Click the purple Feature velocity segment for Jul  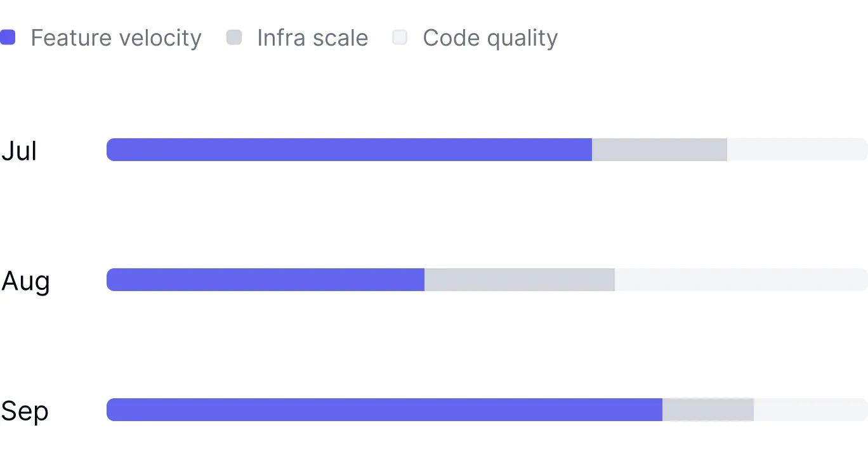click(x=349, y=150)
